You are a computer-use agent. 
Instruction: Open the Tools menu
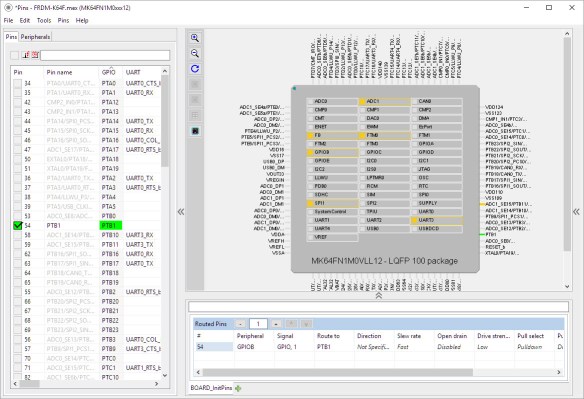click(x=44, y=20)
